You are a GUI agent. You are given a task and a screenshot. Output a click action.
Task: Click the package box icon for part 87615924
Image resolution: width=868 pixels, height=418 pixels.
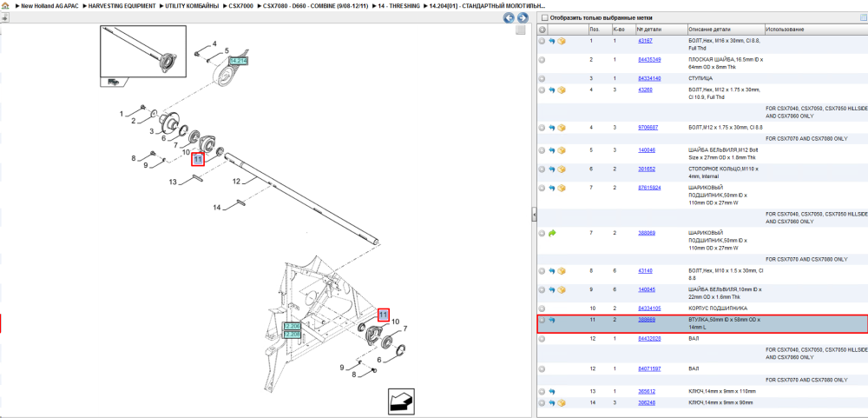click(x=562, y=188)
